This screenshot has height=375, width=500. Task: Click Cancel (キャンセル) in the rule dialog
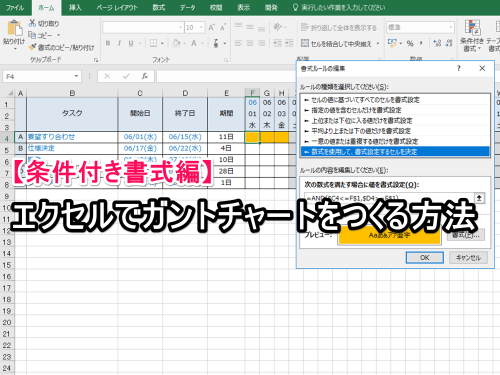coord(468,257)
